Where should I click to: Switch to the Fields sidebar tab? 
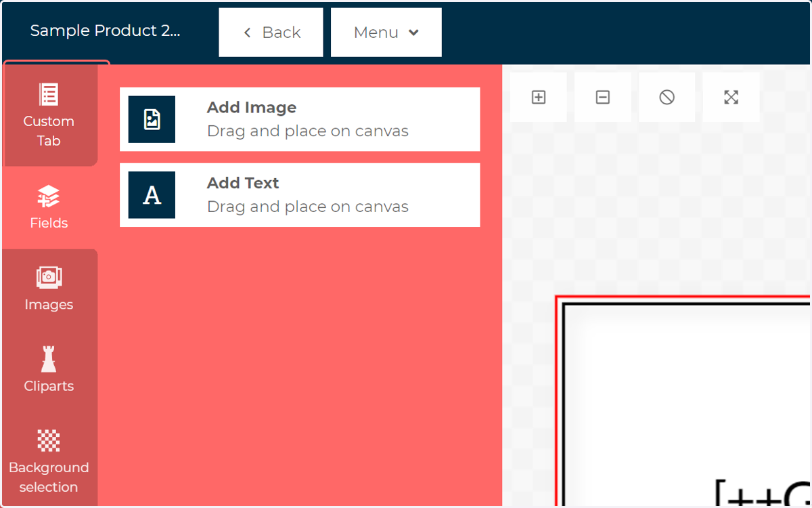(49, 207)
